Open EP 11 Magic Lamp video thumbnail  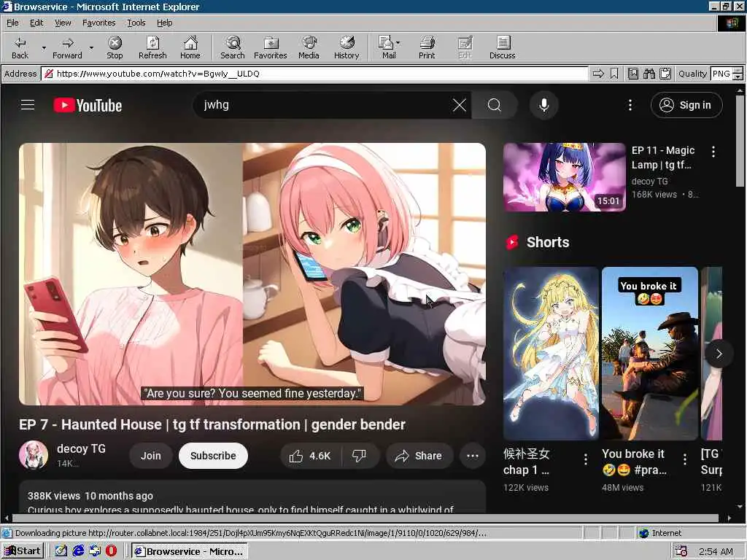tap(564, 177)
